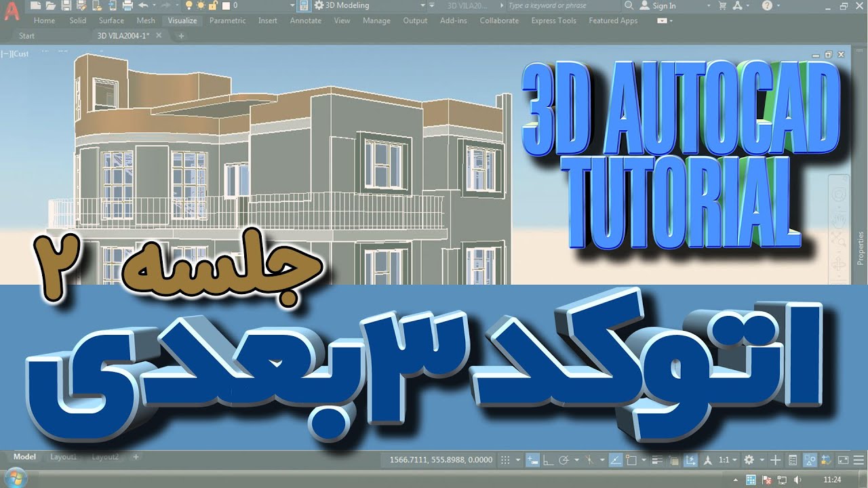Click the Windows Start orb
The image size is (868, 488).
[x=15, y=479]
